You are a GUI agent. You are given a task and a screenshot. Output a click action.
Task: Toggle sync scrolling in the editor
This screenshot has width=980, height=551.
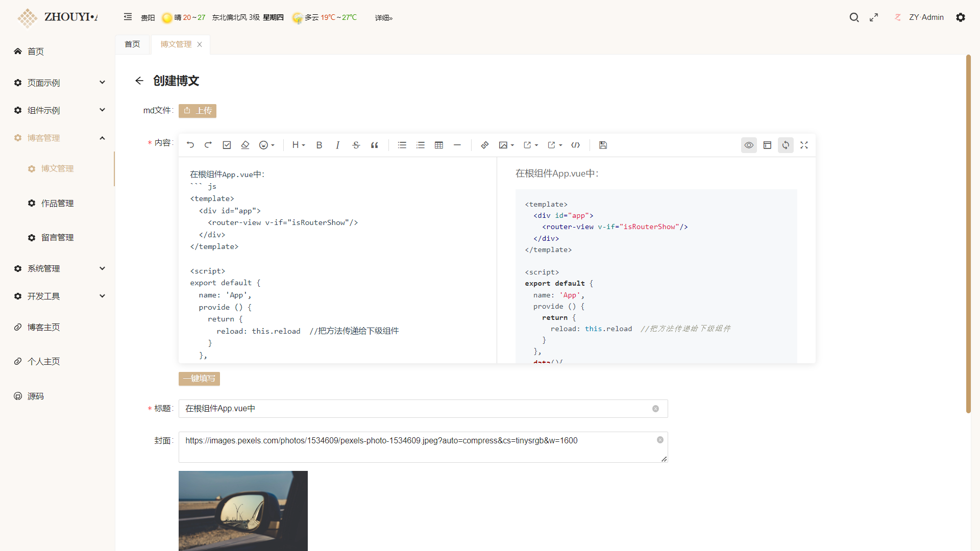point(786,145)
